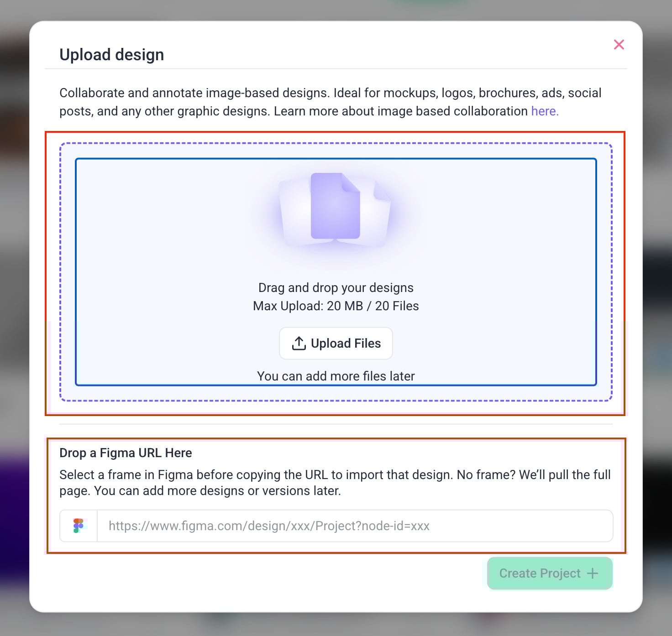The width and height of the screenshot is (672, 636).
Task: Click the blurred backdrop outside the dialog
Action: tap(14, 319)
